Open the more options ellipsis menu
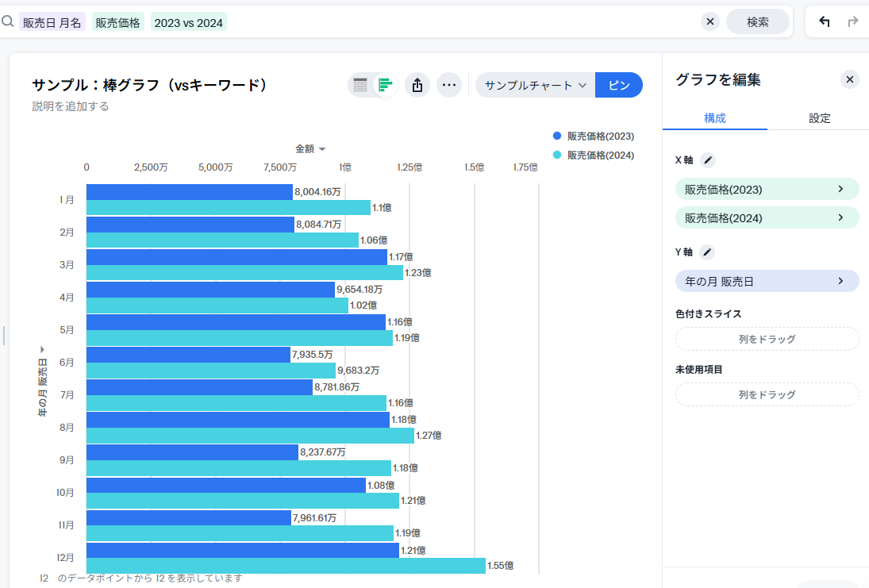 [x=449, y=85]
